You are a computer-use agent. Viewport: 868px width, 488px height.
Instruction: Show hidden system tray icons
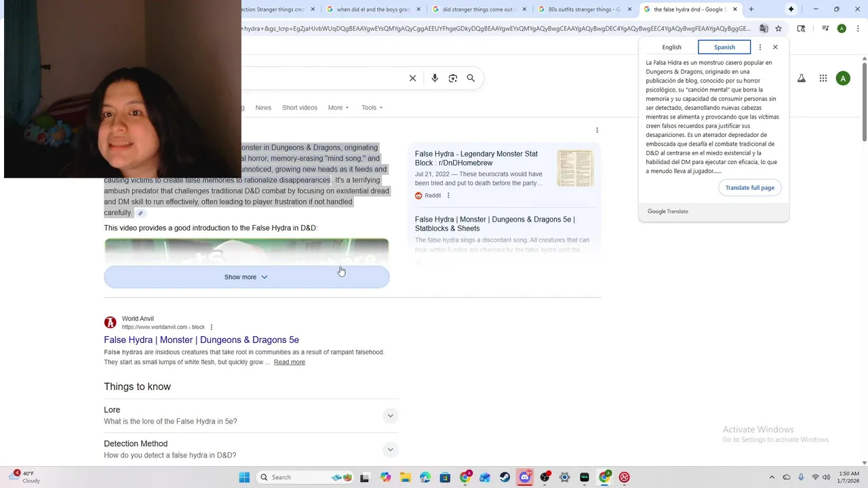[772, 477]
